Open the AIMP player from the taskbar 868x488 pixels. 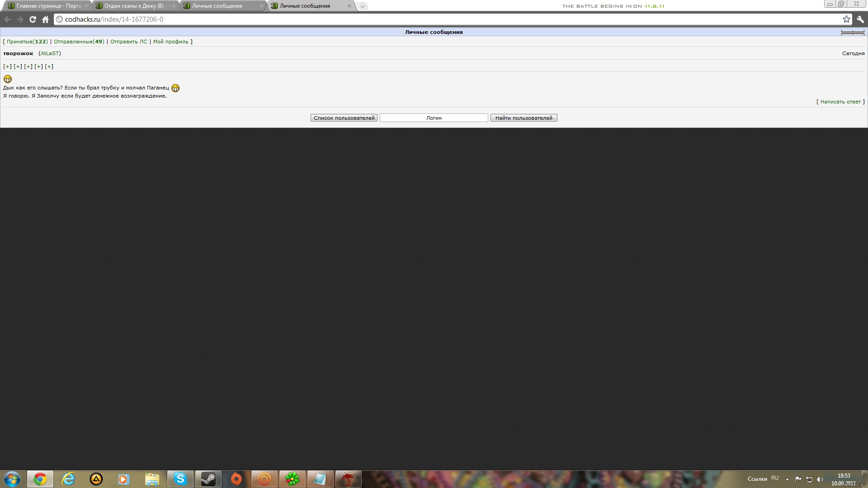[96, 479]
